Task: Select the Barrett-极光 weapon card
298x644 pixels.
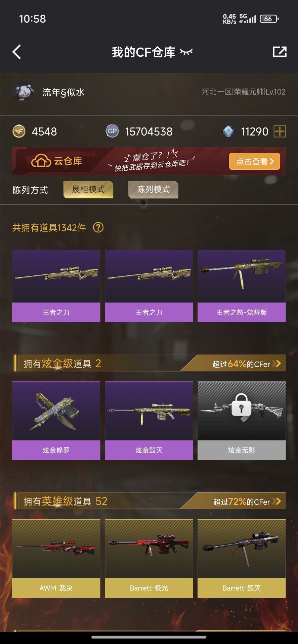Action: (x=149, y=558)
